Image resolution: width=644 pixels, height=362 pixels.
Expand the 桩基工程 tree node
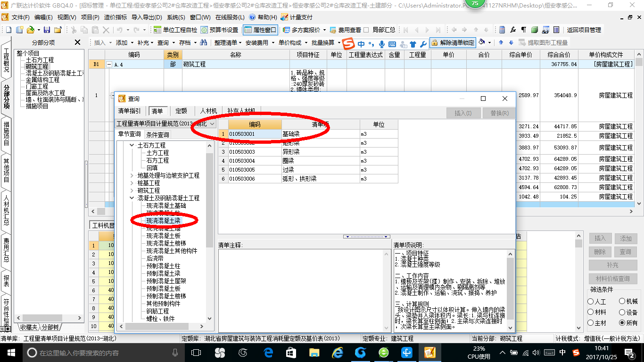[x=132, y=183]
